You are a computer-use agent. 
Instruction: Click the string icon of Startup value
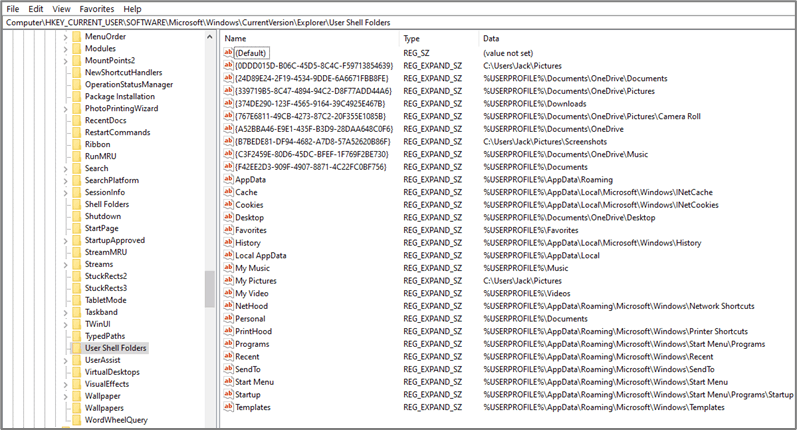[228, 394]
